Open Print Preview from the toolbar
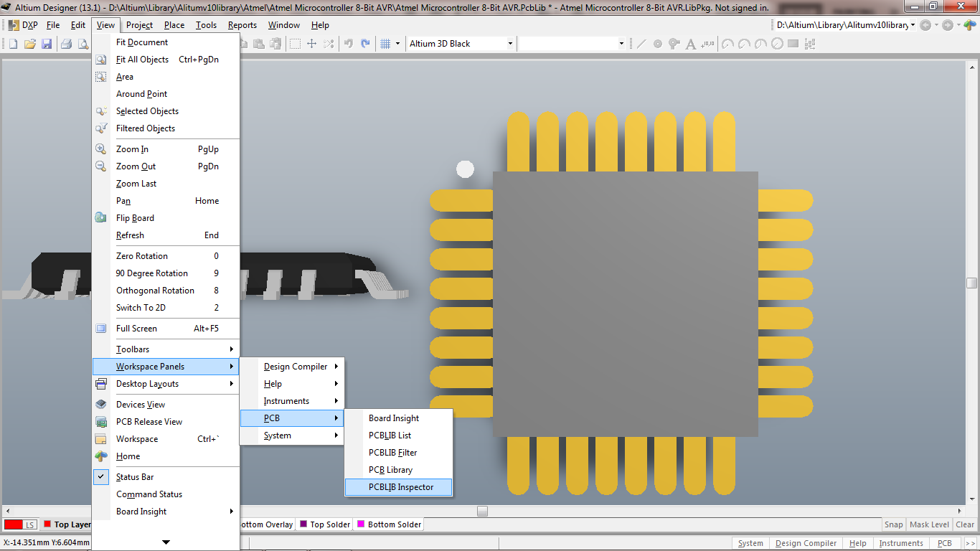The image size is (980, 551). pyautogui.click(x=83, y=43)
